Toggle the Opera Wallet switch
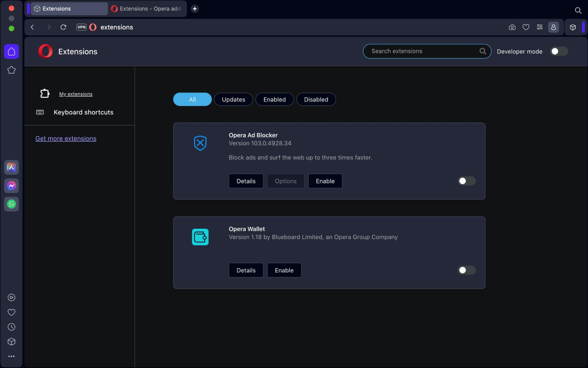 click(x=467, y=270)
